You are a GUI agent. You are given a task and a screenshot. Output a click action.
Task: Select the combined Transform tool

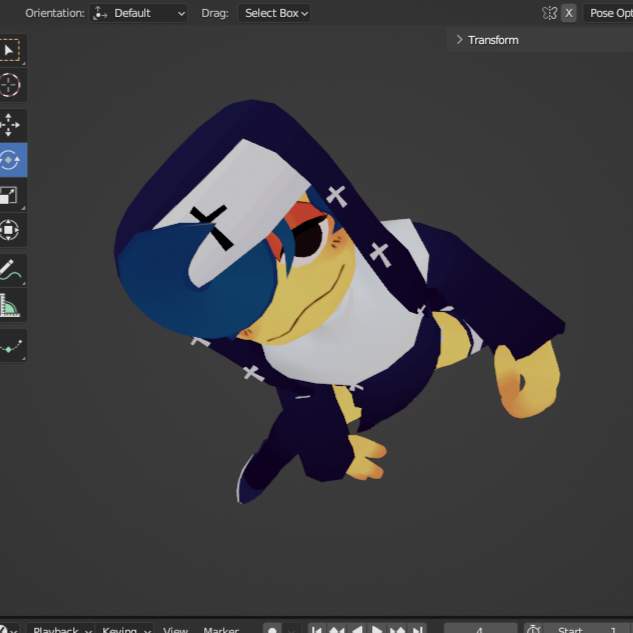(11, 230)
